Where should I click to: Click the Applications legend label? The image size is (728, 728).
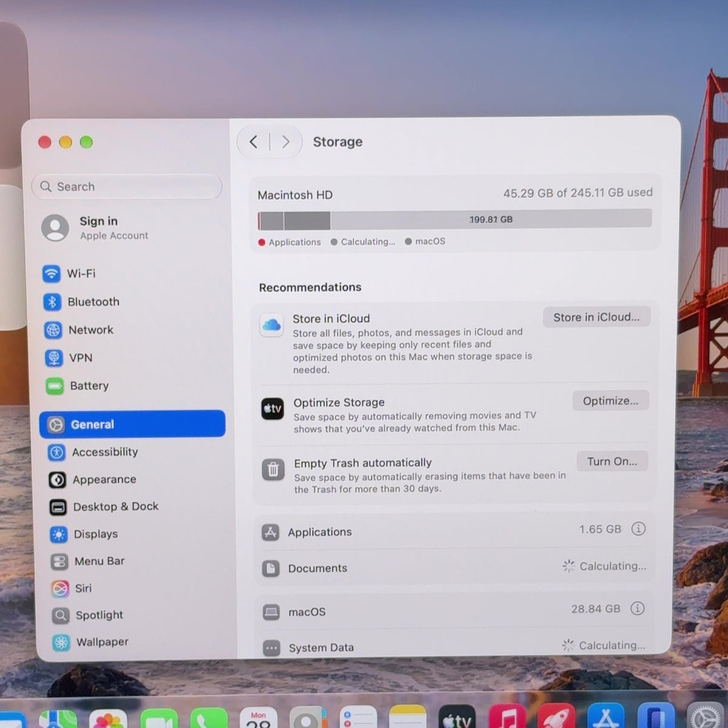(294, 242)
